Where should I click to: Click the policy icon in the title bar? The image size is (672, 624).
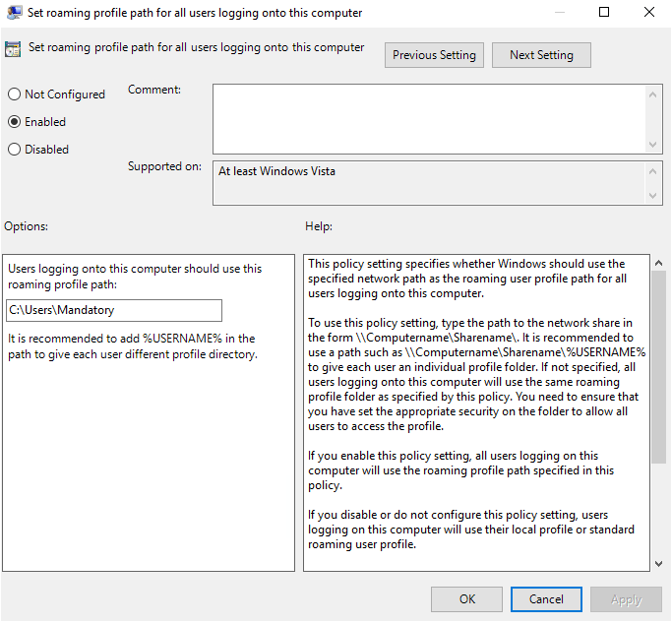(14, 13)
